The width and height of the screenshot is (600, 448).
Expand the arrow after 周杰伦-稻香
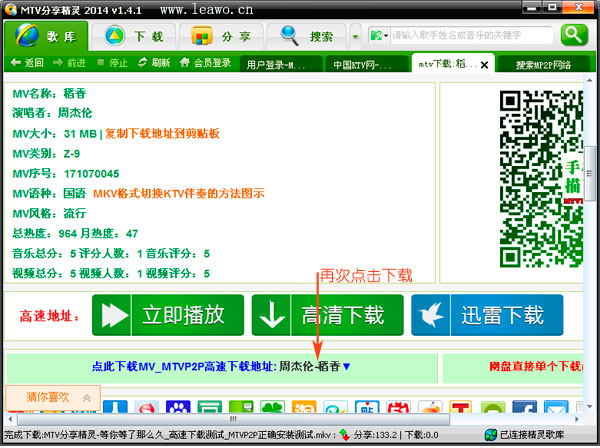pyautogui.click(x=346, y=367)
